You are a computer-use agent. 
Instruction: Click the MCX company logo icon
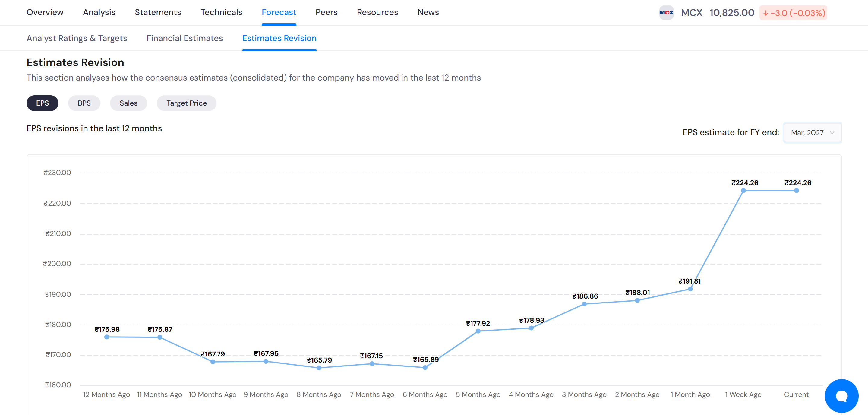pos(666,13)
